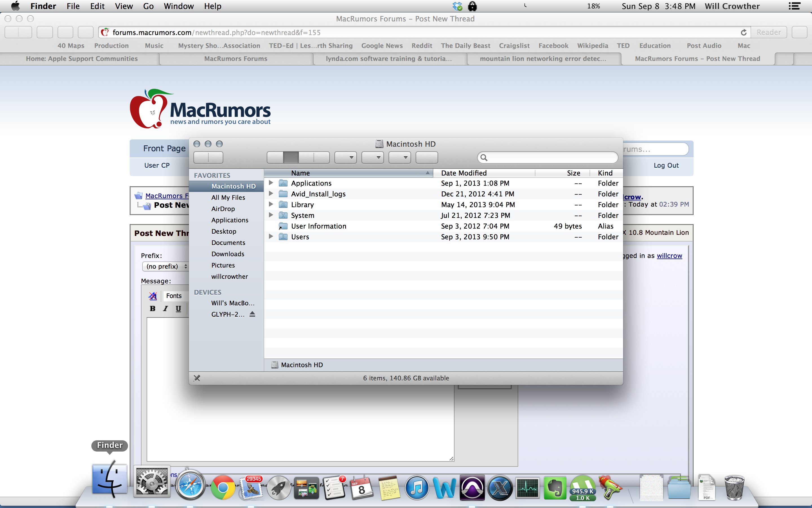Open the PDF document in the Dock
The height and width of the screenshot is (508, 812).
(x=707, y=487)
